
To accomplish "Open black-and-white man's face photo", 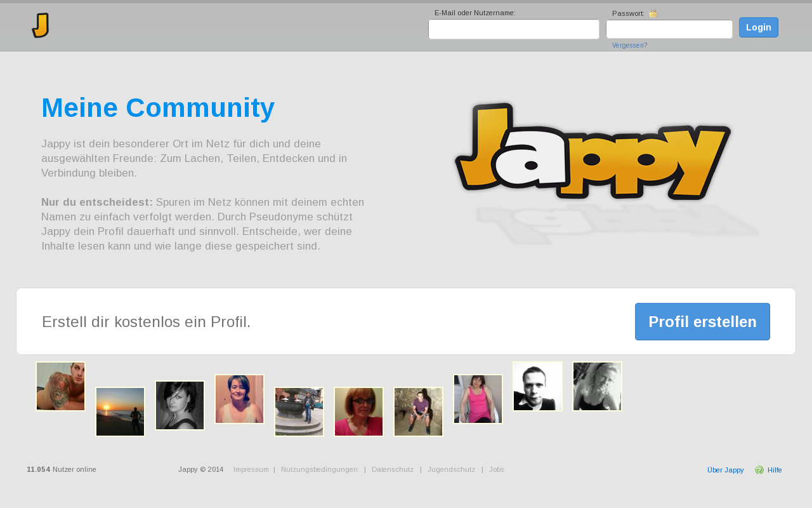I will pyautogui.click(x=537, y=386).
